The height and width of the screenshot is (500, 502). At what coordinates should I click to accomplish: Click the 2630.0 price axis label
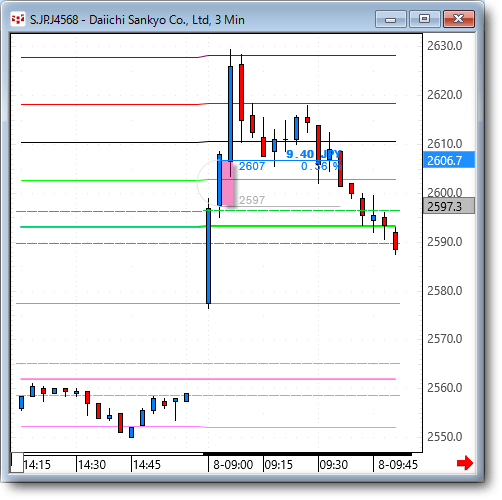445,46
